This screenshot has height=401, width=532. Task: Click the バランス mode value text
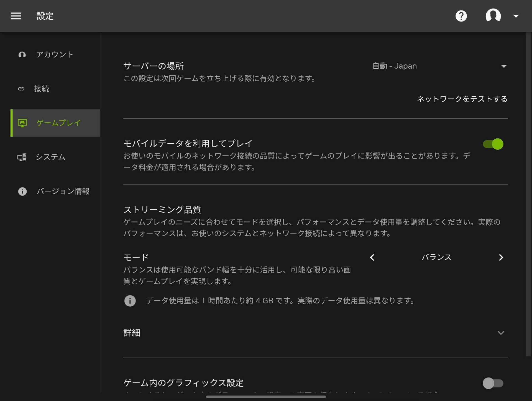pos(436,257)
